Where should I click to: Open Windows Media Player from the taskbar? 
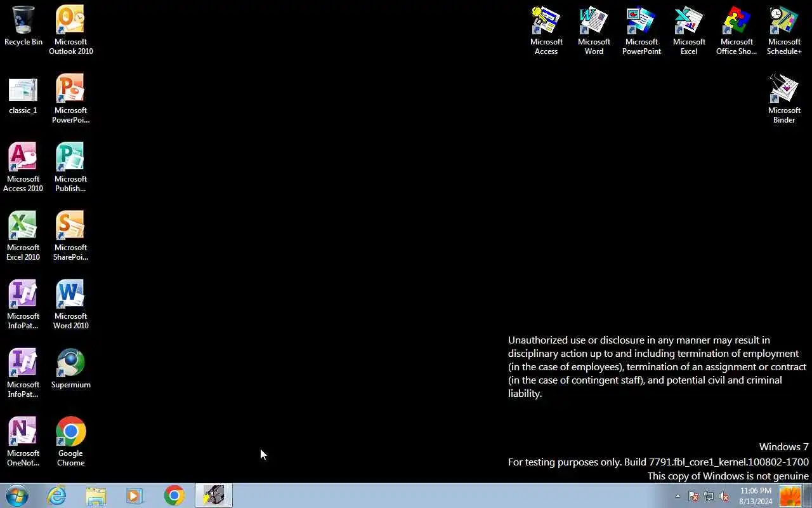(135, 495)
